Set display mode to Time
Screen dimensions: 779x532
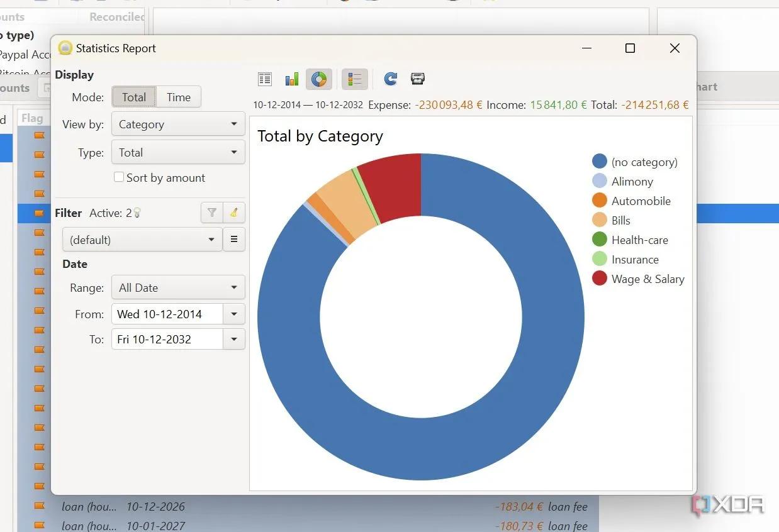click(179, 97)
